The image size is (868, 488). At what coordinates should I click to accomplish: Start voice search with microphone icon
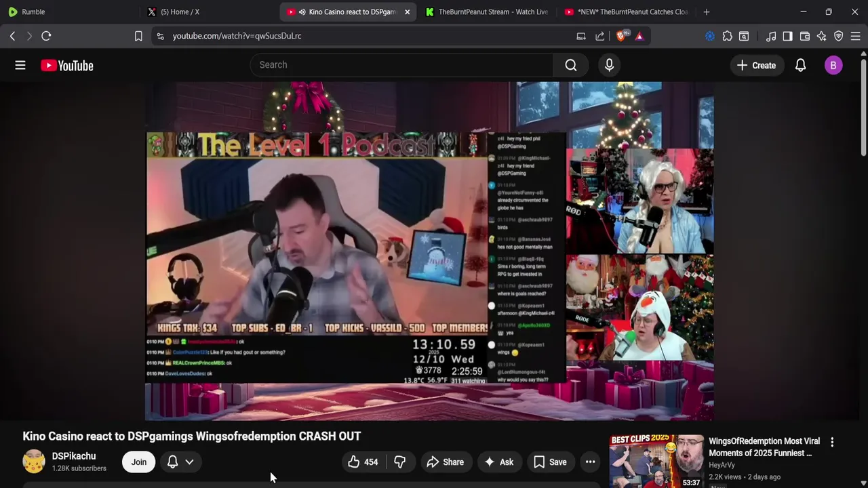609,65
